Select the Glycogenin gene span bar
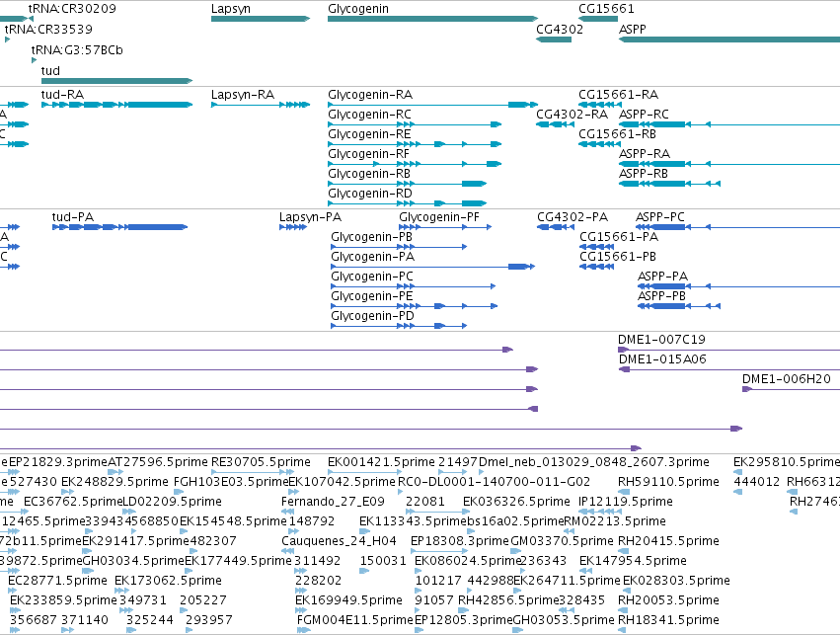The image size is (840, 635). (433, 19)
